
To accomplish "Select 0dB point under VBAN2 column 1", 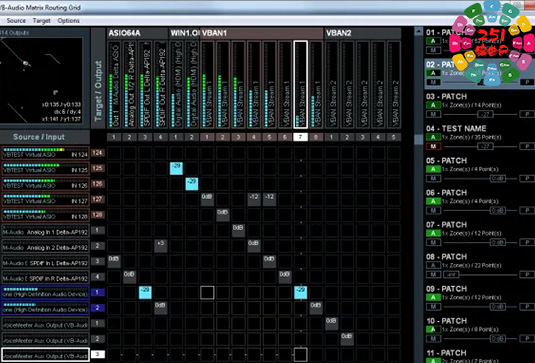I will click(331, 323).
